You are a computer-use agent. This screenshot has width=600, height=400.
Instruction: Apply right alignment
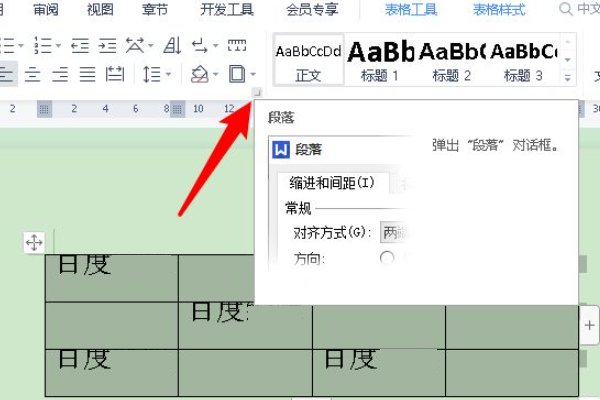60,74
